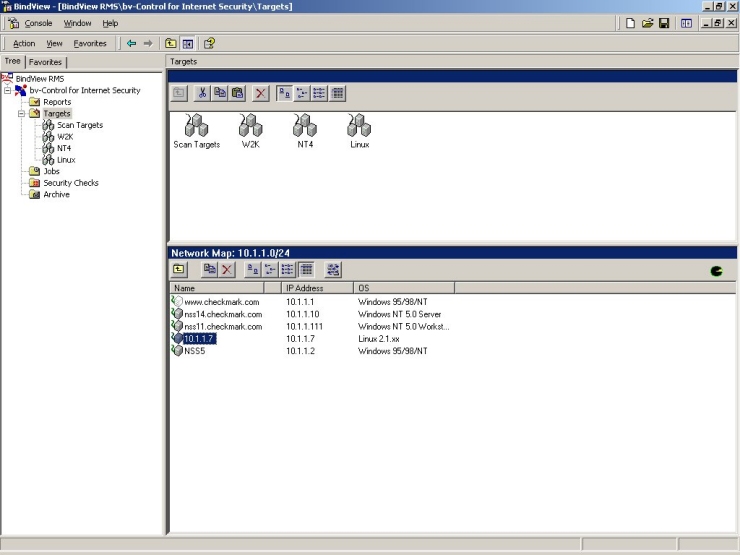This screenshot has width=740, height=555.
Task: Select Small Icons view in Network Map toolbar
Action: [x=270, y=269]
